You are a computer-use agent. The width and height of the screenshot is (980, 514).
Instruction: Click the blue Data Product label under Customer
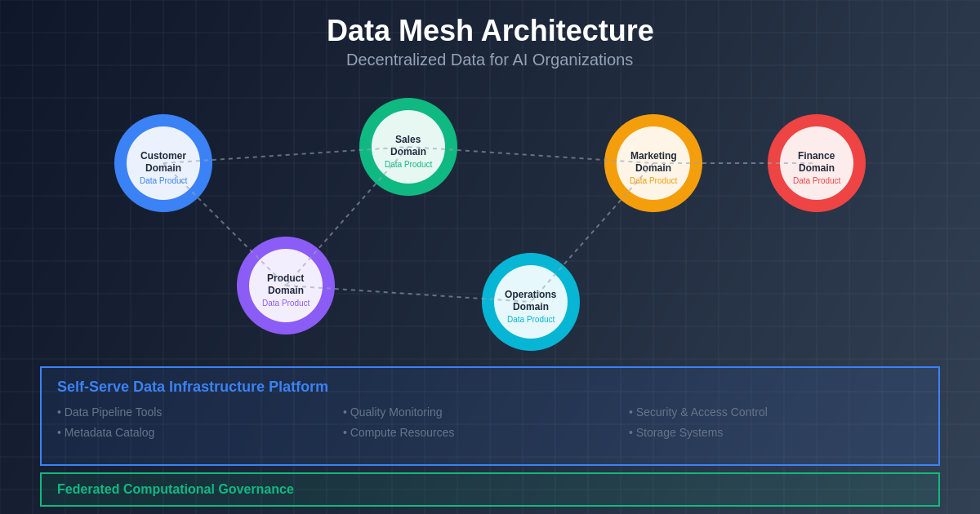click(x=163, y=181)
